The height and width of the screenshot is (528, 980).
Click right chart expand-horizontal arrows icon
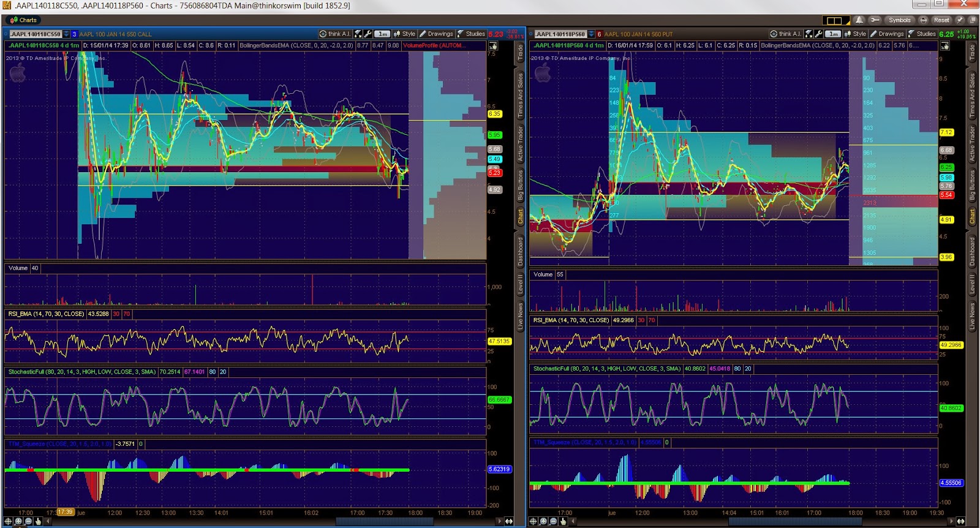[x=960, y=521]
